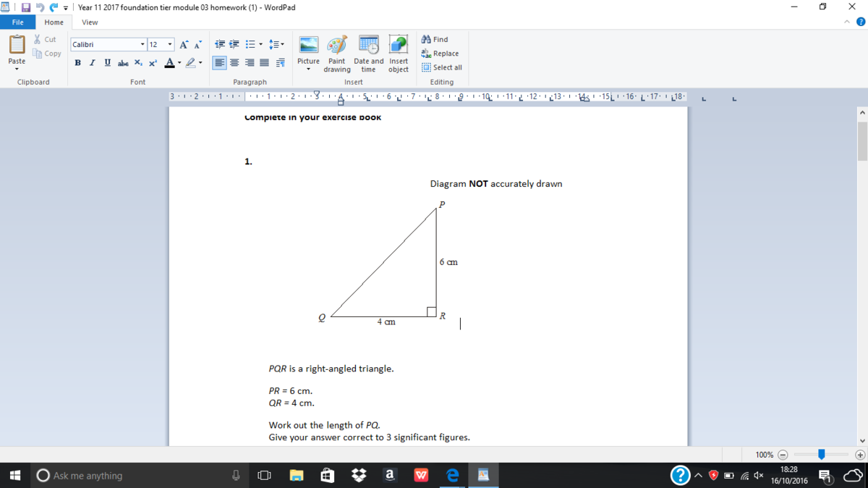Open Dropbox from the taskbar
This screenshot has height=488, width=868.
click(x=358, y=476)
